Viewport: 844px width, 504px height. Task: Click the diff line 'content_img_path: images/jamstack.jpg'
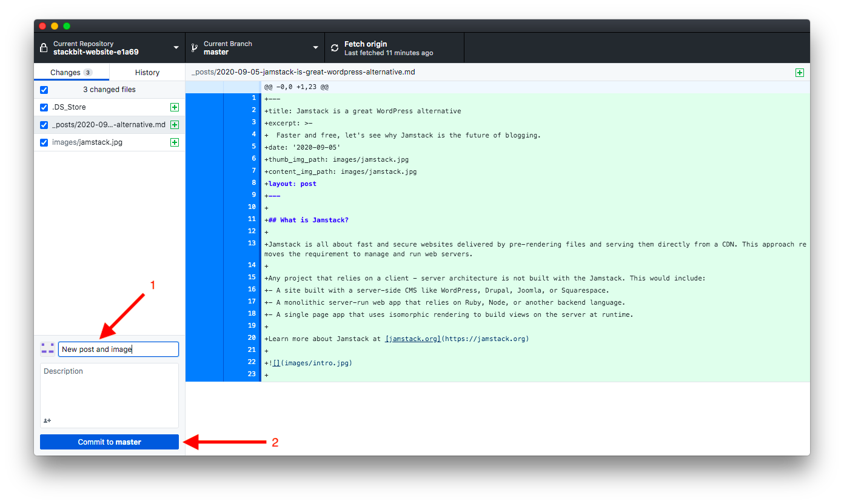tap(341, 171)
